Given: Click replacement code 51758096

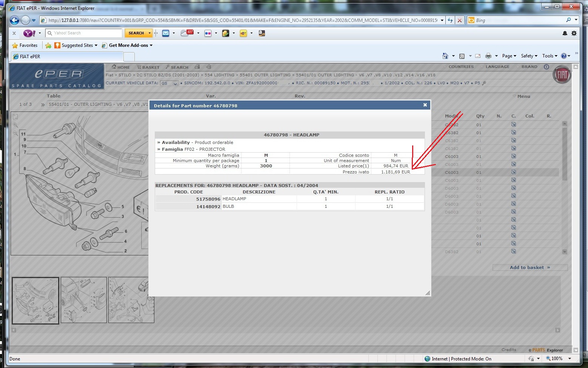Looking at the screenshot, I should tap(208, 199).
